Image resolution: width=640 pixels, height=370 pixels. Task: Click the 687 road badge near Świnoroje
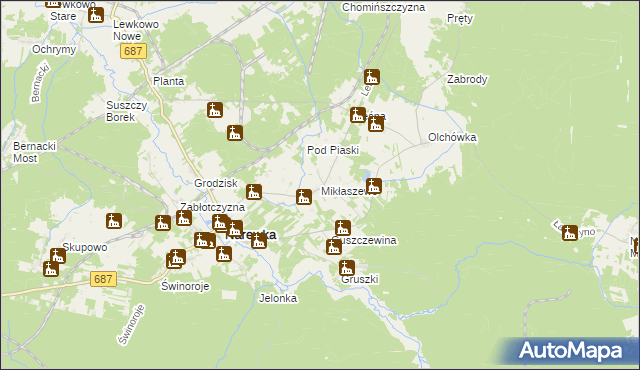coord(103,279)
